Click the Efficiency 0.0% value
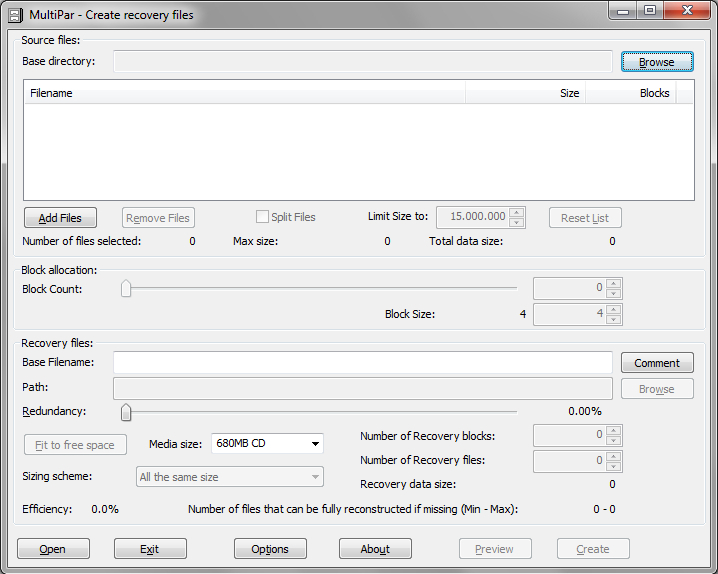This screenshot has height=574, width=718. (x=105, y=509)
